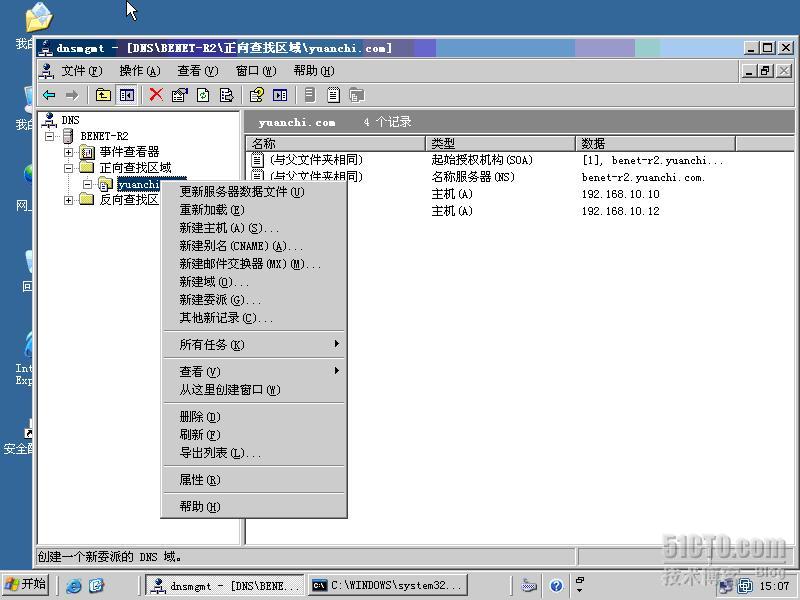The width and height of the screenshot is (800, 600).
Task: Choose 从这里创建窗口 from context menu
Action: point(254,390)
